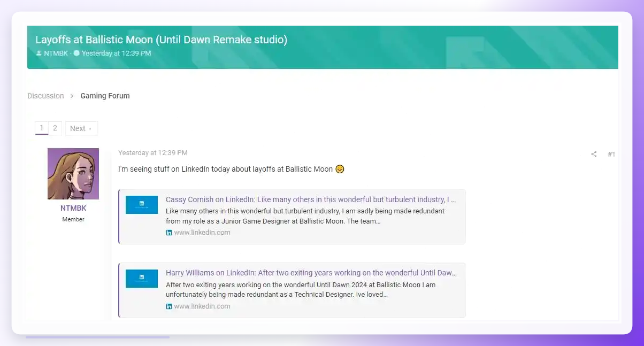Open Harry Williams on LinkedIn link title

311,273
